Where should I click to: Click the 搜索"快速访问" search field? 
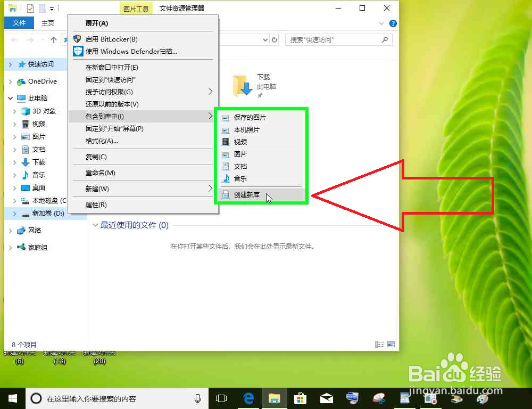(338, 40)
